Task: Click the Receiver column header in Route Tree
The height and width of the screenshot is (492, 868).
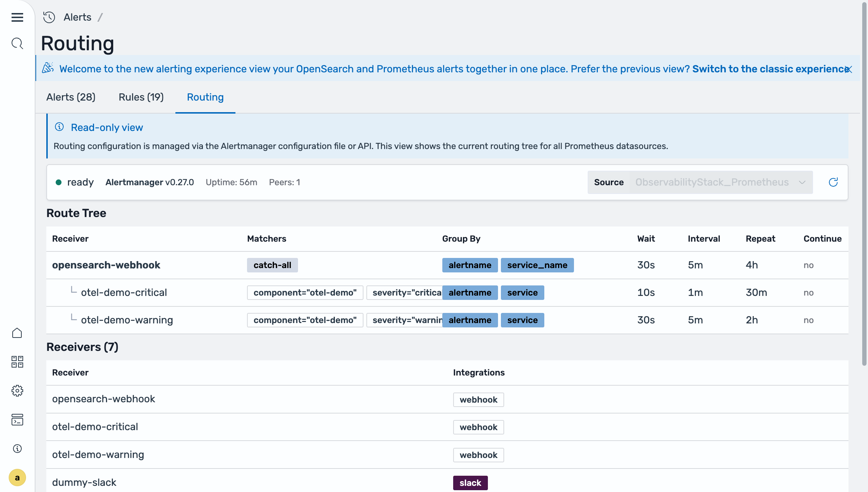Action: 70,239
